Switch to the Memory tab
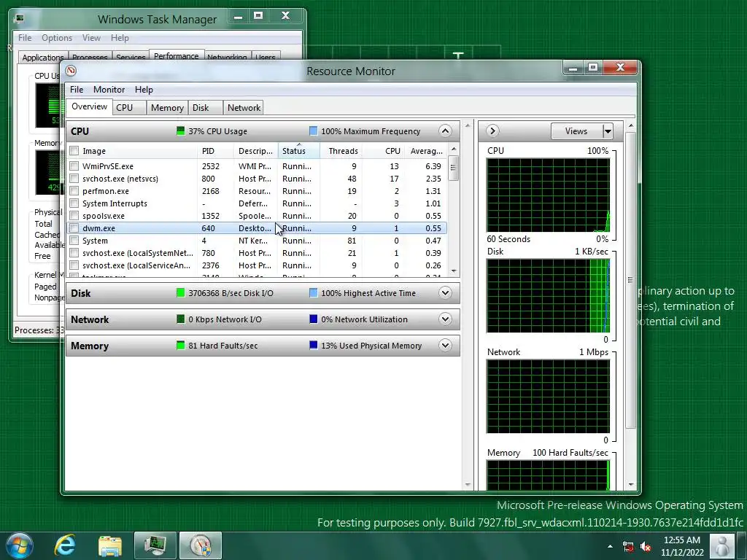 167,108
